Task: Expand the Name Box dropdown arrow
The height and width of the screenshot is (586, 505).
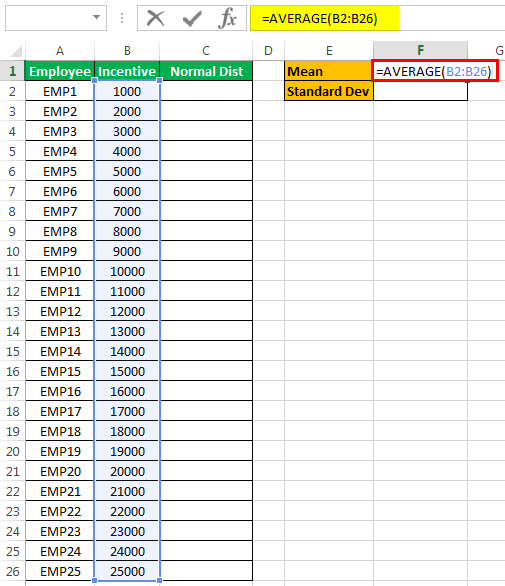Action: pyautogui.click(x=96, y=17)
